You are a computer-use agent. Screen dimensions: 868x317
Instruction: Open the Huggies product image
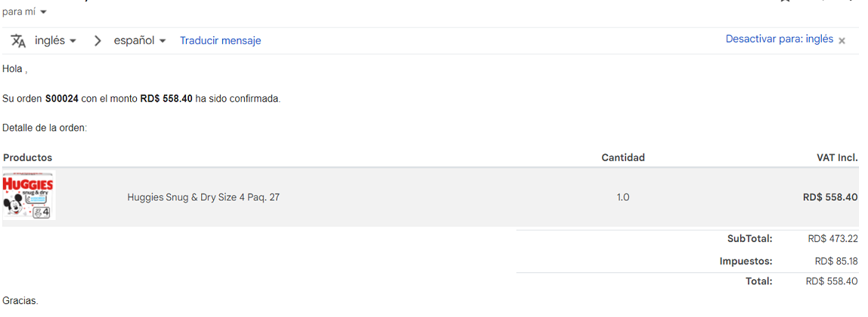tap(29, 196)
